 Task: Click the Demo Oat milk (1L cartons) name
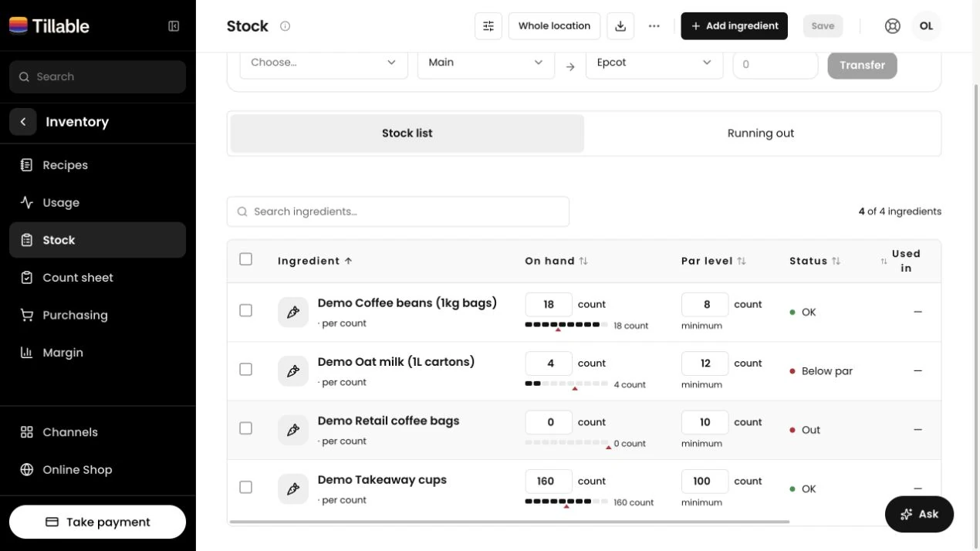[396, 362]
